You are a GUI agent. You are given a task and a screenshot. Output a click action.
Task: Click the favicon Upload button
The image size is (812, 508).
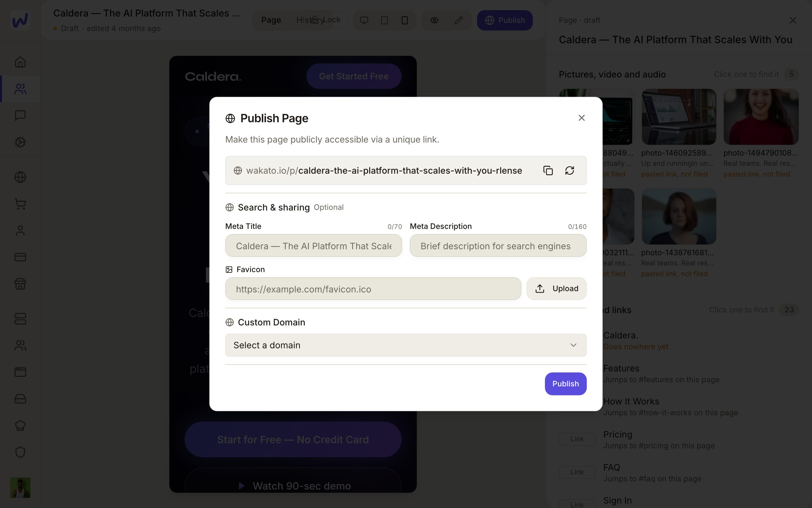556,289
